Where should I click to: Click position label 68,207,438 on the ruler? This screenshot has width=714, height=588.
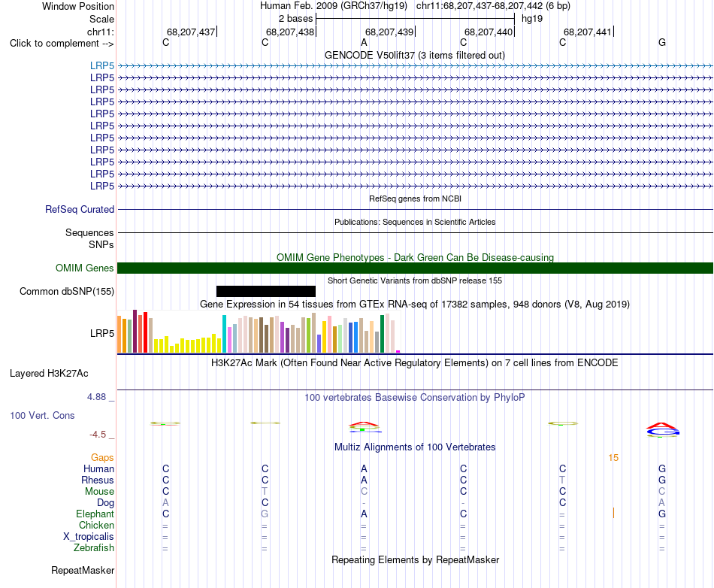coord(290,32)
